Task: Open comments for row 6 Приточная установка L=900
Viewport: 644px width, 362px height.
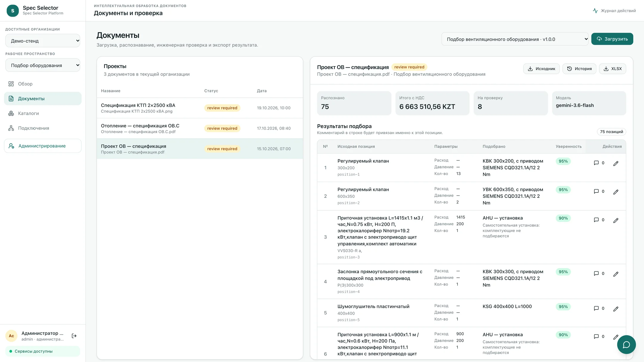Action: (599, 336)
